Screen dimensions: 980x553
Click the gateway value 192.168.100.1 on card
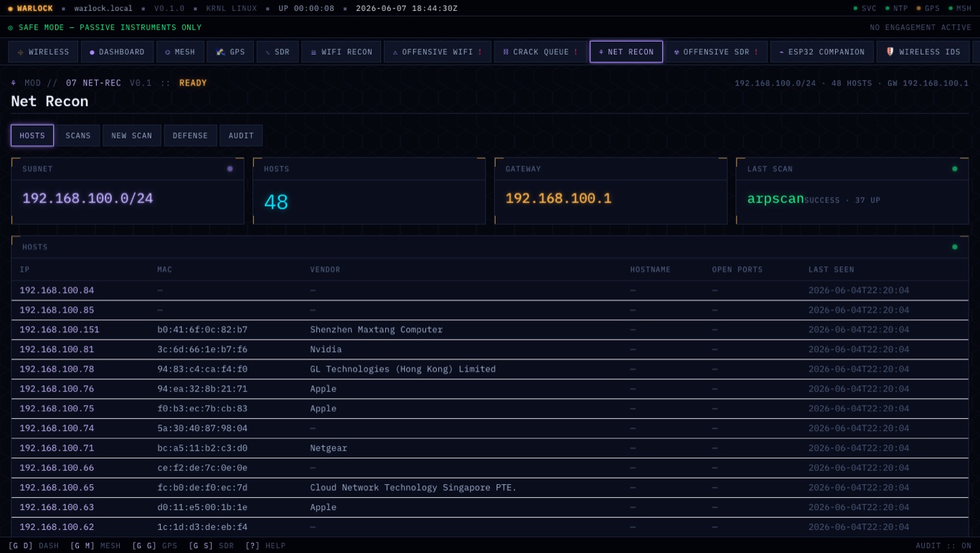(558, 199)
